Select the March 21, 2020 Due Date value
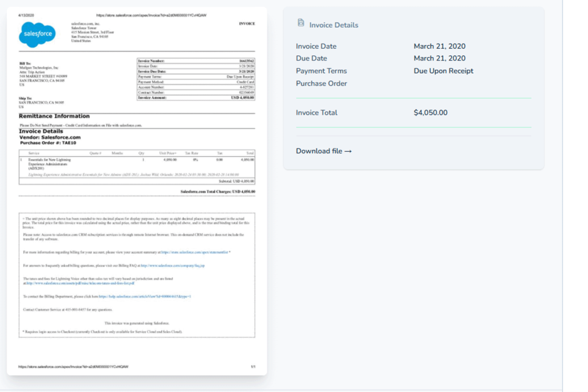 point(439,58)
